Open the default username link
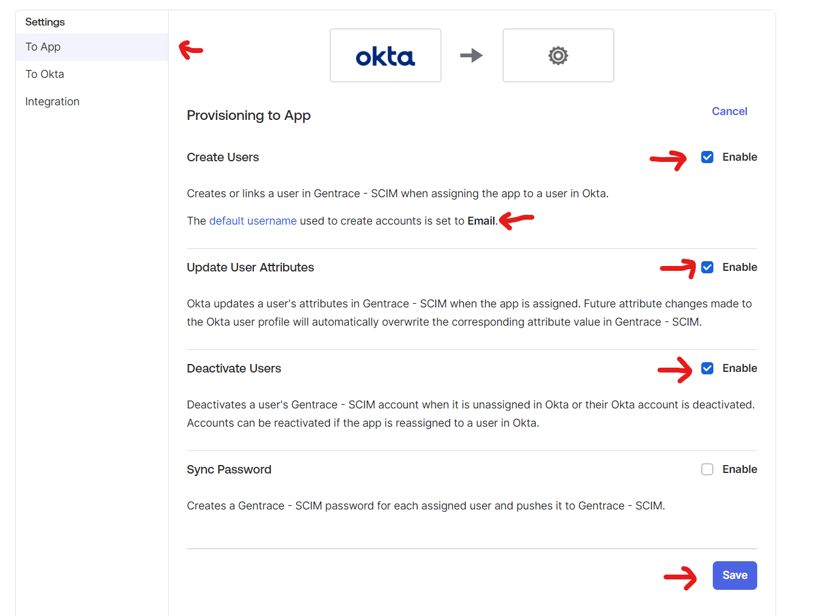 (253, 220)
